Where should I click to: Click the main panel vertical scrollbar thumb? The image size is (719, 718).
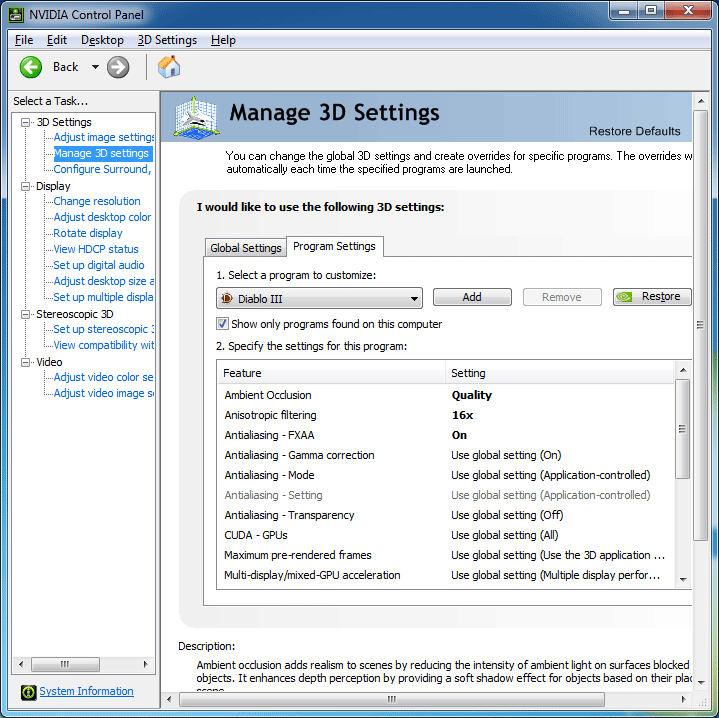point(700,326)
